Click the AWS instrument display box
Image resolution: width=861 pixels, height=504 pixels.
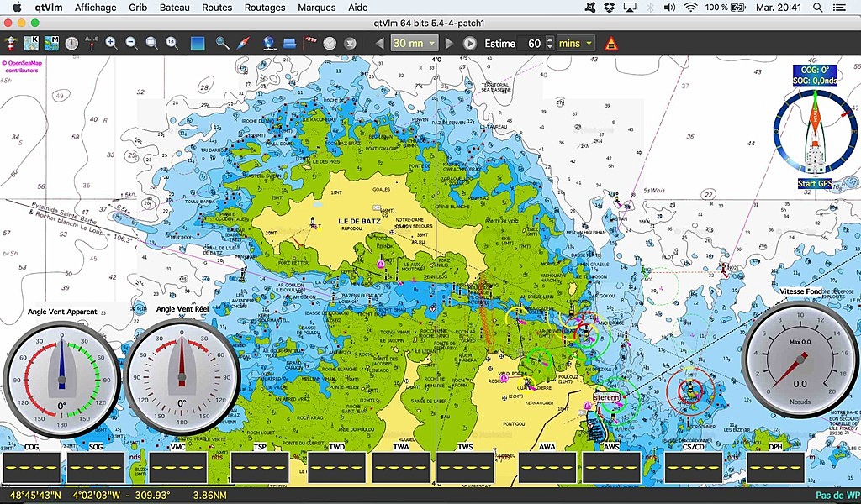[612, 467]
